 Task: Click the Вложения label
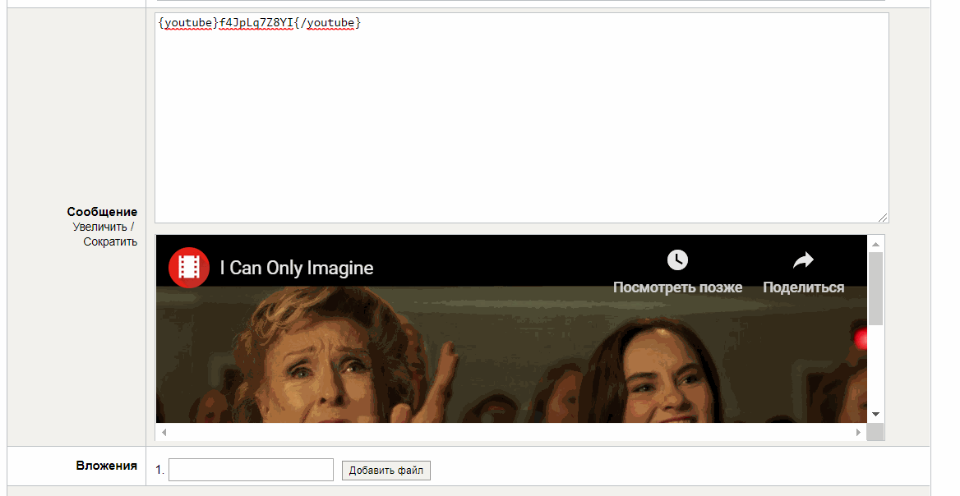107,465
